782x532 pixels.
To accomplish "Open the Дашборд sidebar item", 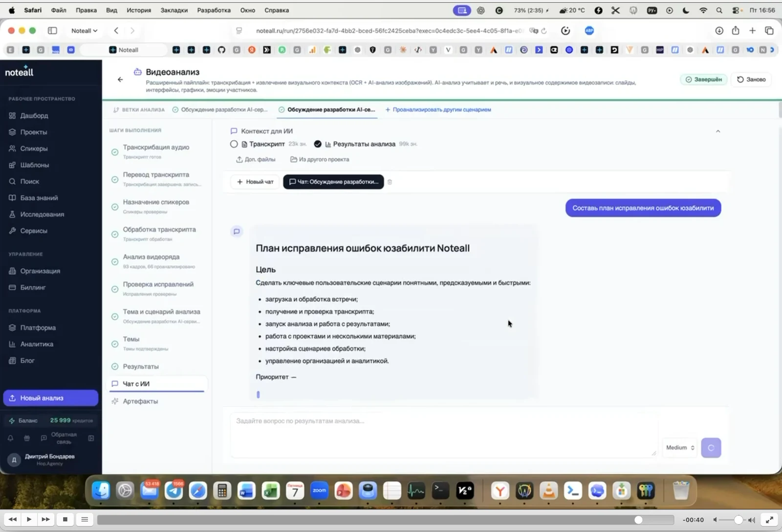I will pyautogui.click(x=34, y=116).
